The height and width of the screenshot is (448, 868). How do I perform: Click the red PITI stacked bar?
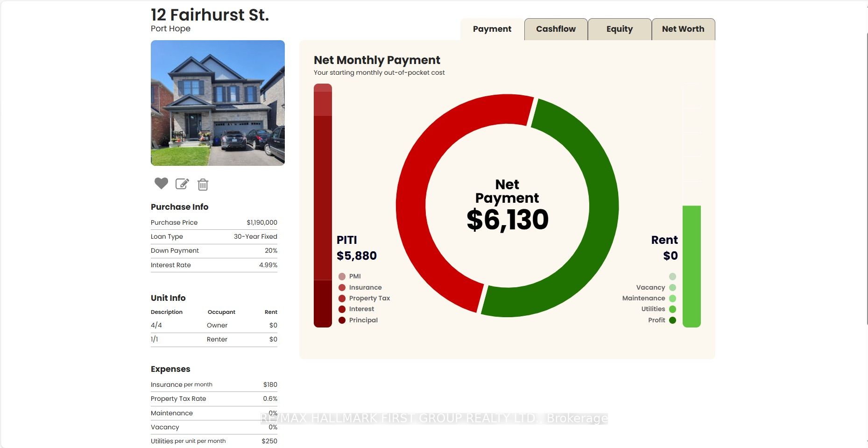click(x=323, y=206)
